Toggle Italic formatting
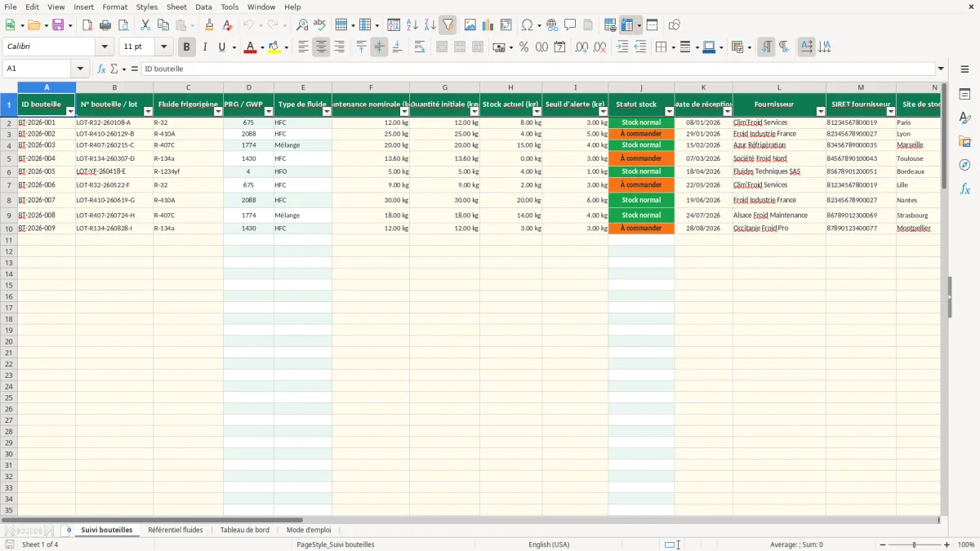The height and width of the screenshot is (551, 980). tap(205, 47)
